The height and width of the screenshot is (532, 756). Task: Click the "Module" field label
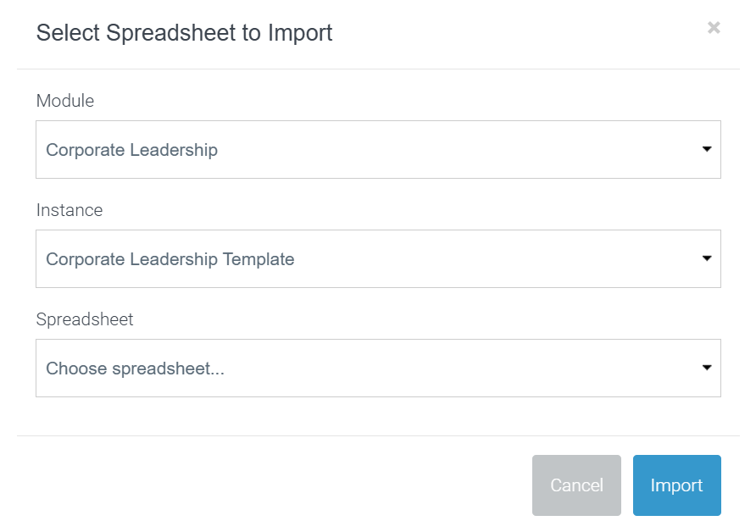coord(65,101)
